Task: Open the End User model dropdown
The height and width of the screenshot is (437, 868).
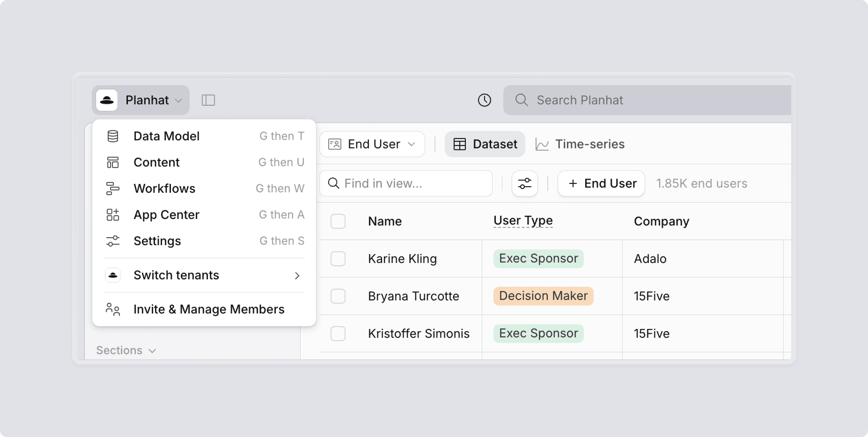Action: coord(372,144)
